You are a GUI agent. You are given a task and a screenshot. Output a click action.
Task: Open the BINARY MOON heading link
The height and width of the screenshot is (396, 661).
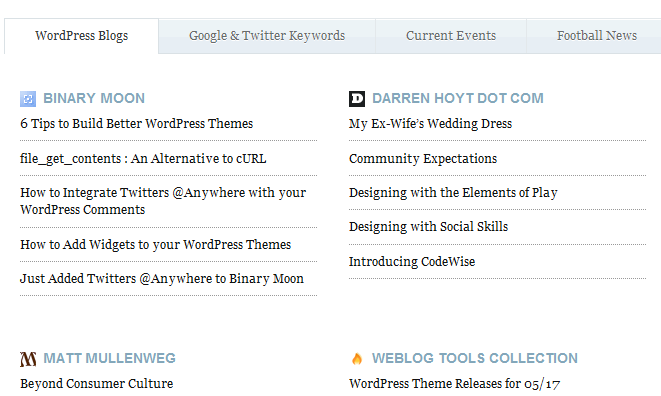pyautogui.click(x=94, y=98)
